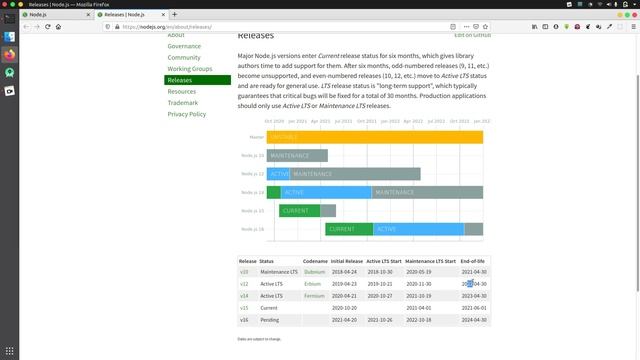Viewport: 640px width, 360px height.
Task: Bookmark this page with the star
Action: (x=485, y=27)
